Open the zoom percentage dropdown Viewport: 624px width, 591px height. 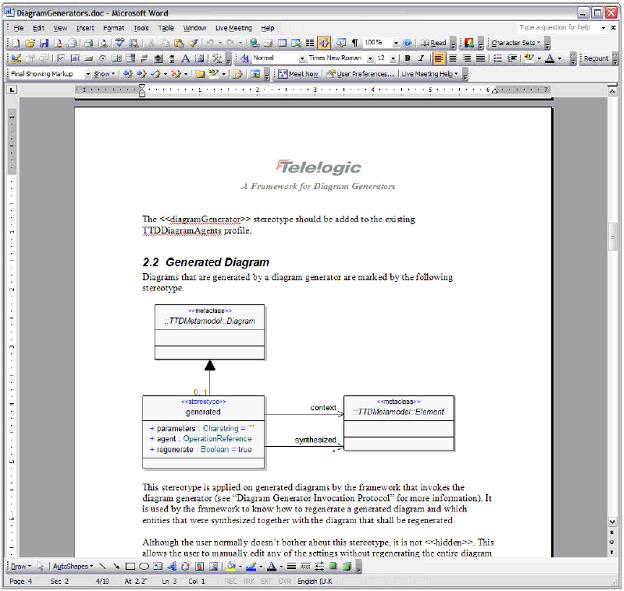[x=396, y=43]
